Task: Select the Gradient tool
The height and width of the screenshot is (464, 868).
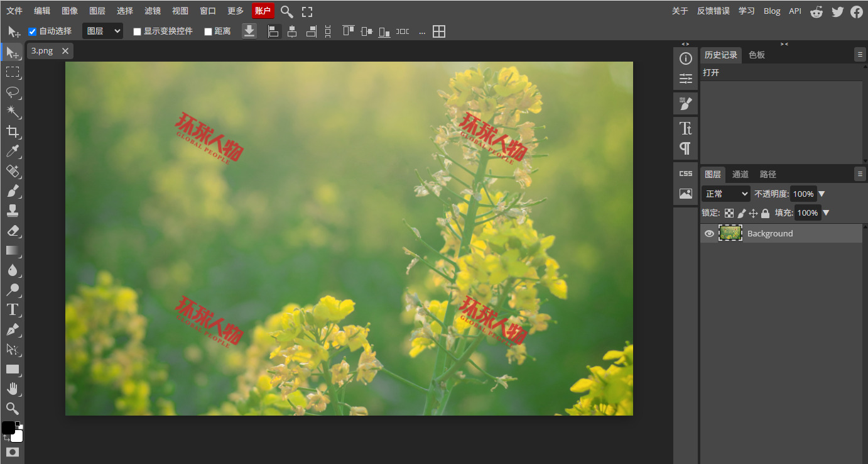Action: [x=13, y=250]
